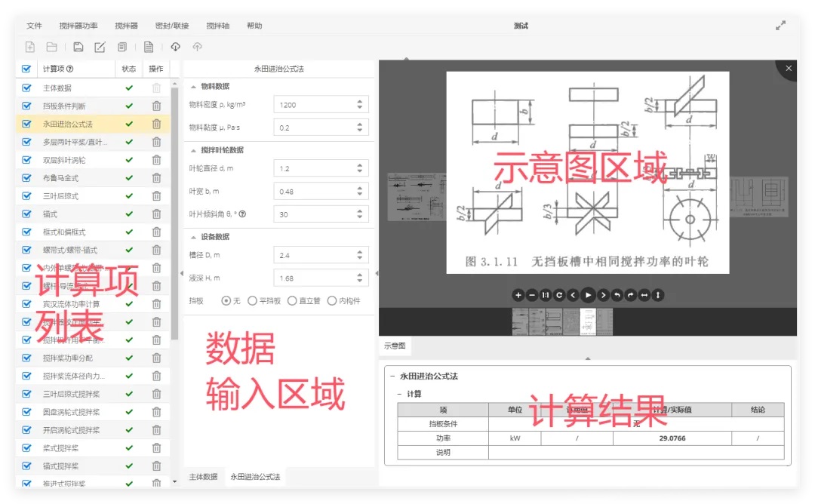Collapse the 搅拌叶轮数据 section
This screenshot has width=815, height=504.
click(x=192, y=150)
